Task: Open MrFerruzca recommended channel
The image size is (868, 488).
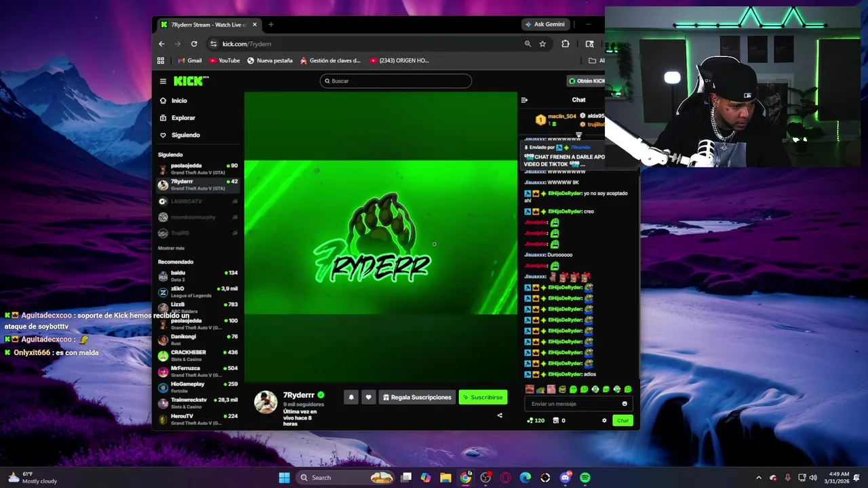Action: [x=198, y=371]
